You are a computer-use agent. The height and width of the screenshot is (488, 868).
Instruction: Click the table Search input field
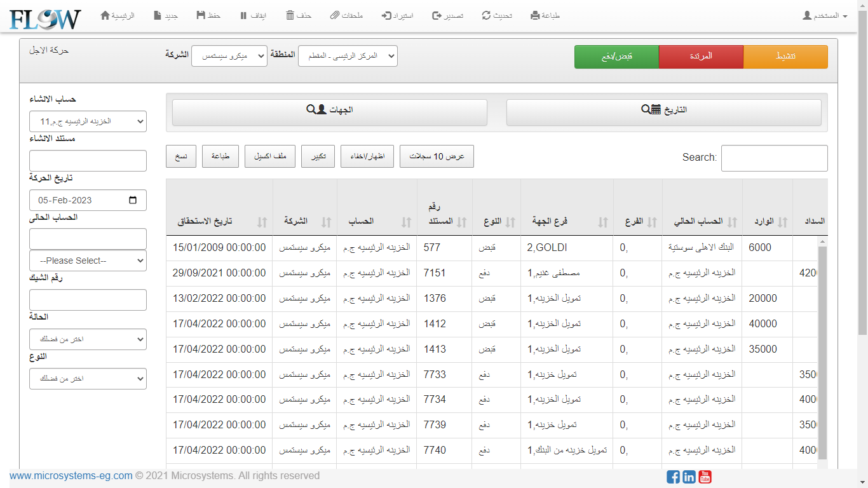[x=774, y=158]
